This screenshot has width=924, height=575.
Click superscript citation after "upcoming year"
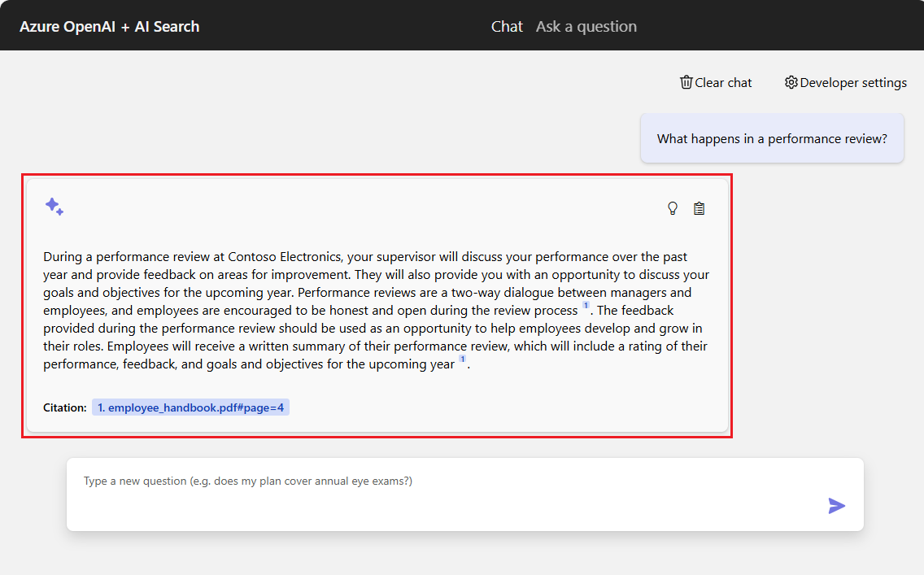[x=462, y=359]
